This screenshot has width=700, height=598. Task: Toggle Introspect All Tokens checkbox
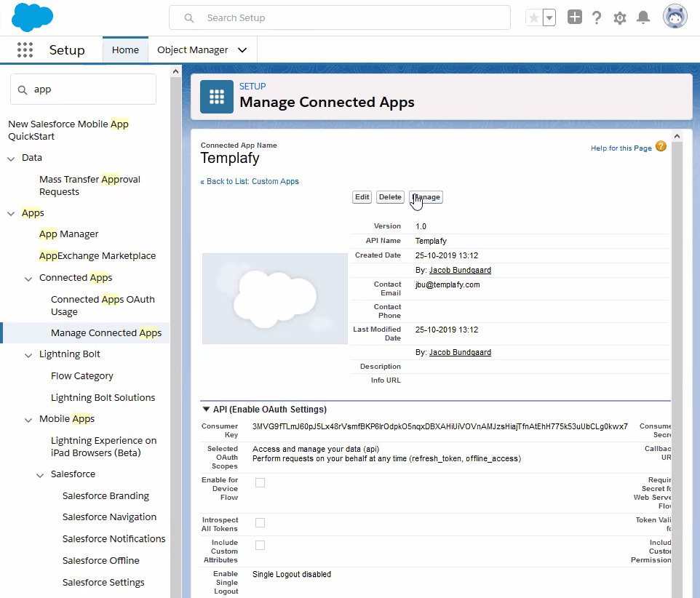260,522
